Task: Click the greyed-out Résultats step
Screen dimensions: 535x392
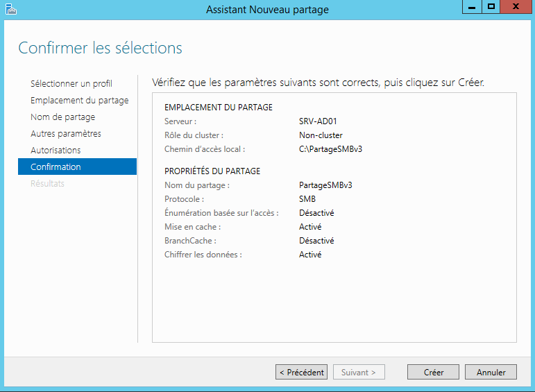Action: click(x=47, y=184)
